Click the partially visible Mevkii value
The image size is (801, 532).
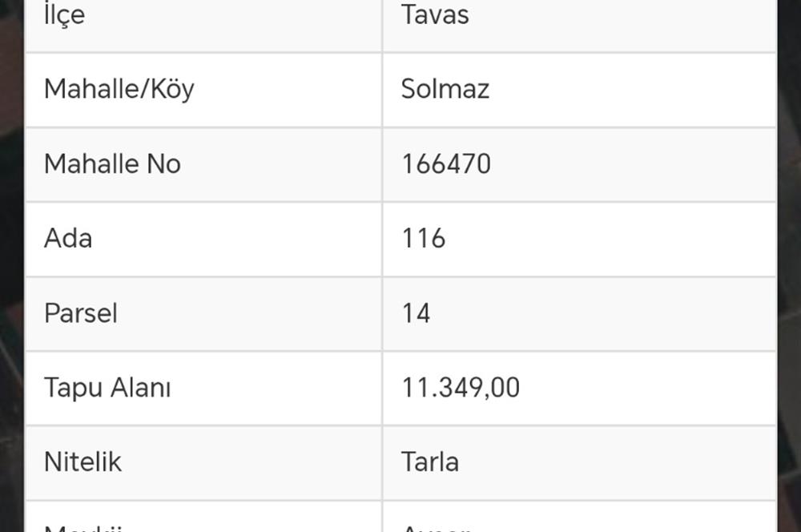click(x=436, y=527)
